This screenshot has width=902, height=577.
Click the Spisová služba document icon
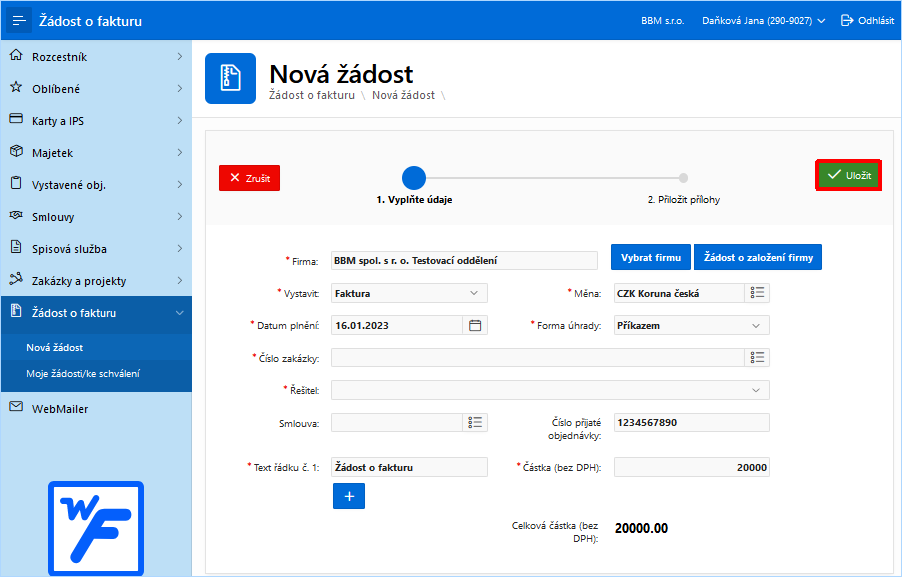coord(16,247)
